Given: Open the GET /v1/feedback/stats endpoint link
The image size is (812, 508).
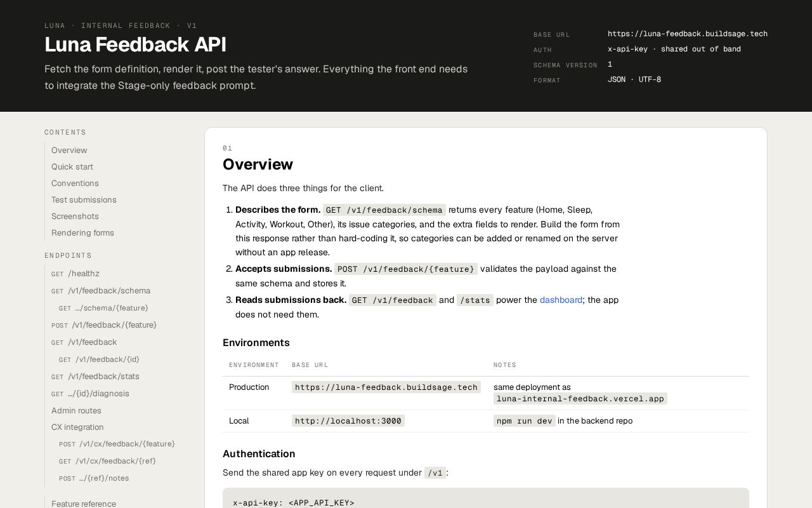Looking at the screenshot, I should 95,377.
